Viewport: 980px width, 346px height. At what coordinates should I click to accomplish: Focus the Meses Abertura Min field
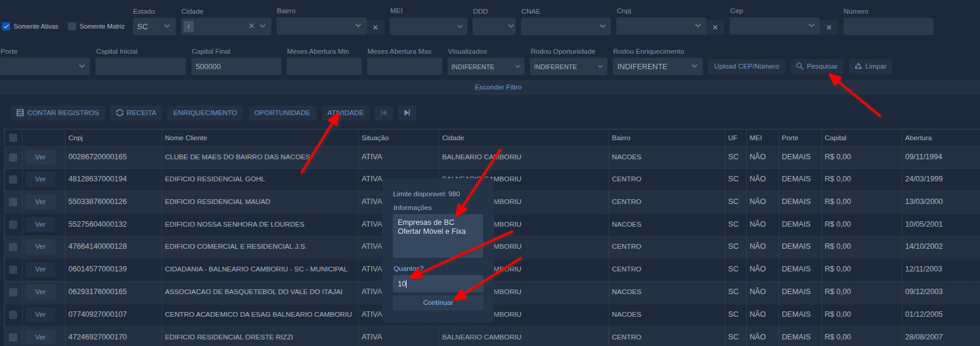click(324, 66)
